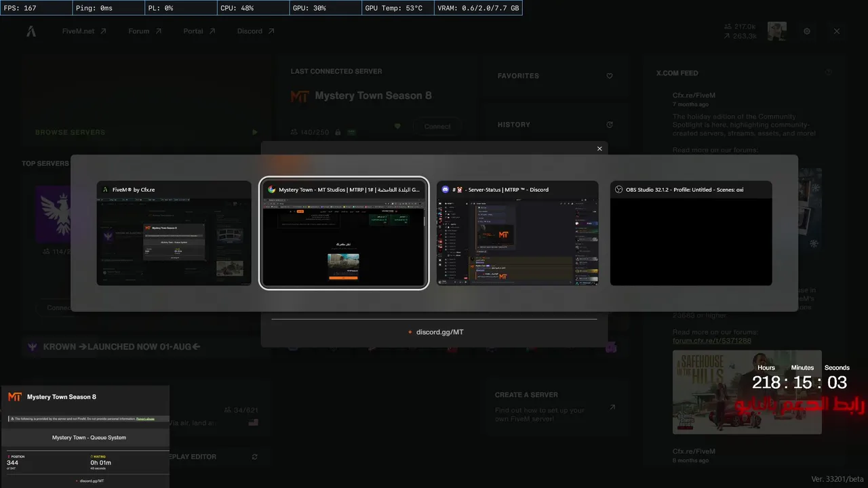Screen dimensions: 868x488
Task: Click the Chrome icon in the task switcher
Action: [x=271, y=190]
